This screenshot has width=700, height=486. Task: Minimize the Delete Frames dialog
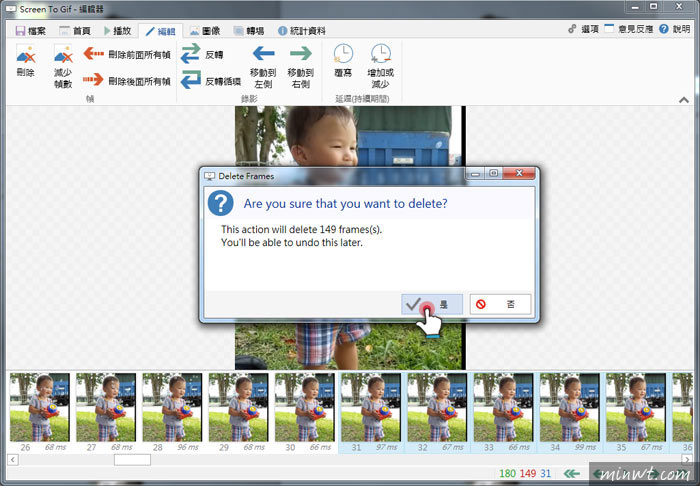click(475, 174)
